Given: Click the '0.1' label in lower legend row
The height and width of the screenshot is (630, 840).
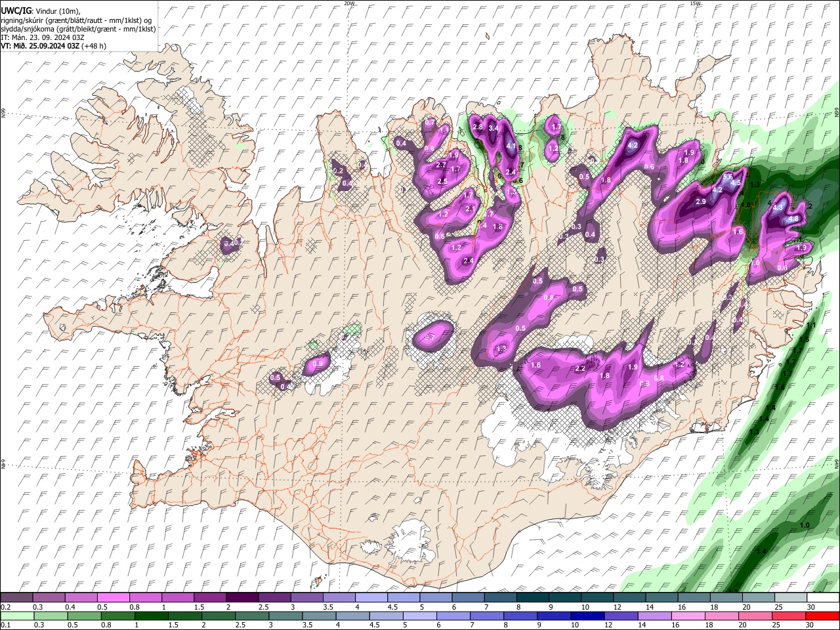Looking at the screenshot, I should [6, 625].
